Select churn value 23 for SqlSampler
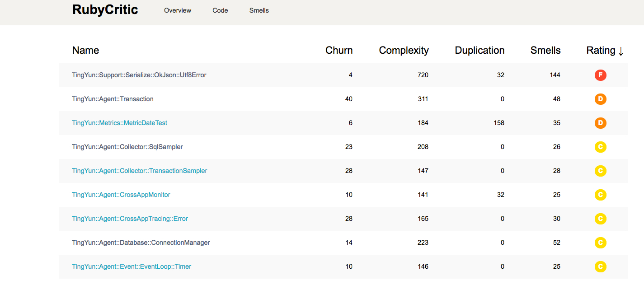Screen dimensions: 644x285 tap(349, 147)
